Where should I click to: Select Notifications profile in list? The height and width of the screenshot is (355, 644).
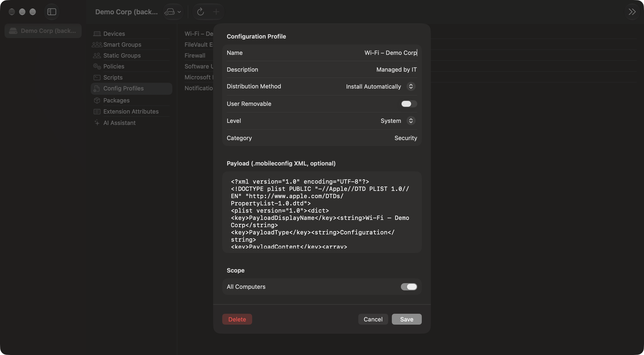(198, 88)
